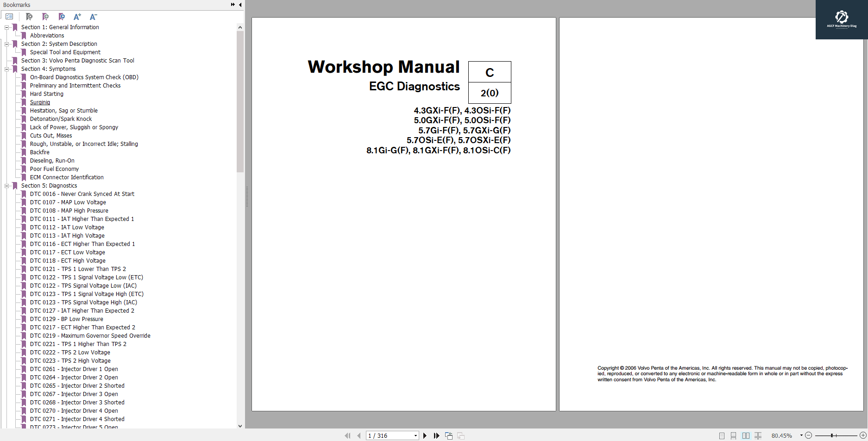Click the add new bookmark icon

(x=45, y=17)
